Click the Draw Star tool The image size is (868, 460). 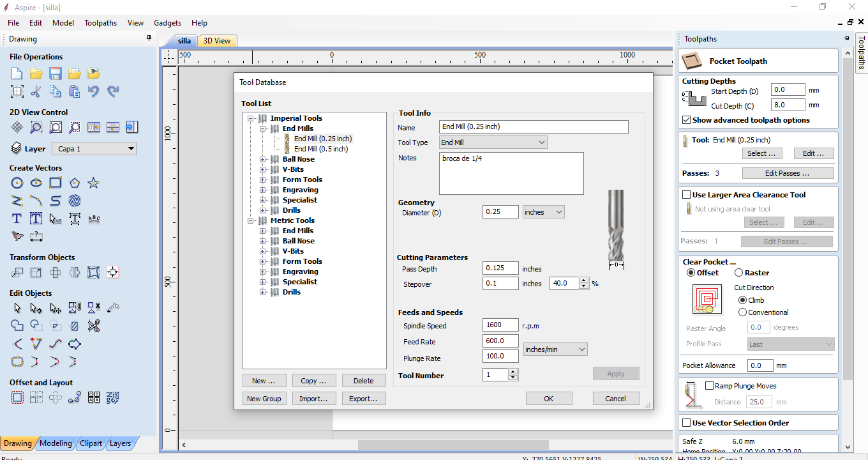point(94,183)
